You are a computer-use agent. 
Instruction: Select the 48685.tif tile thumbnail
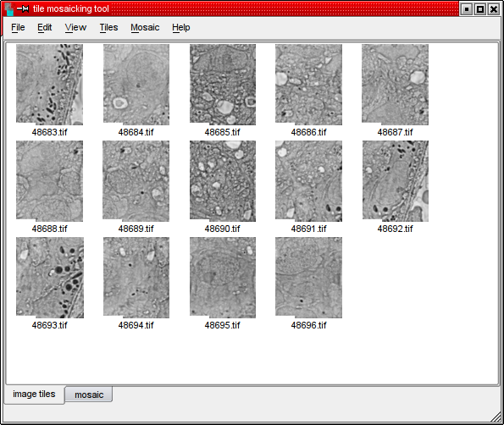click(x=223, y=85)
